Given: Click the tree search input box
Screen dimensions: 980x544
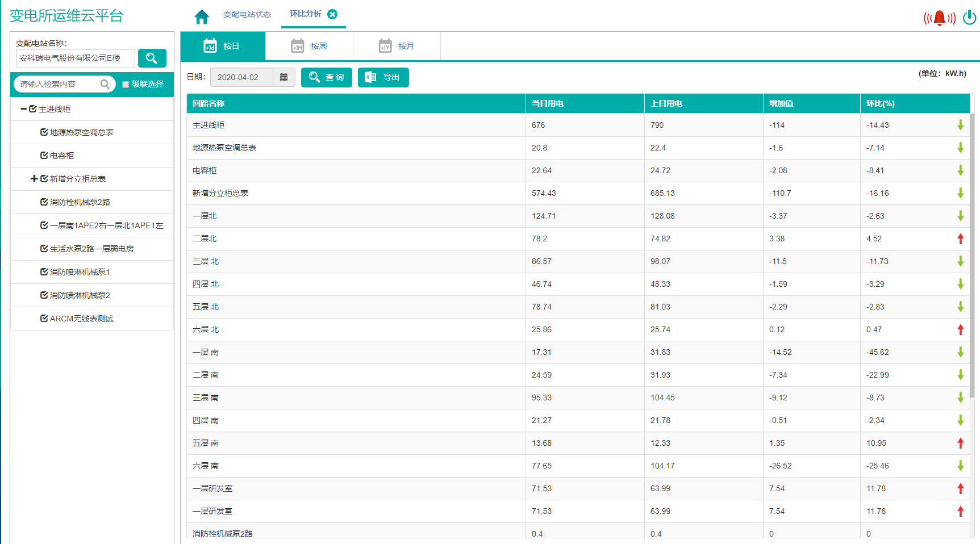Looking at the screenshot, I should pos(64,84).
